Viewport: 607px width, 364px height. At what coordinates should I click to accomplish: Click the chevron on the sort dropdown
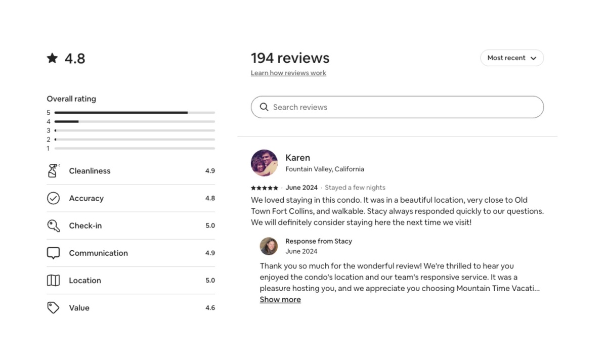(533, 58)
